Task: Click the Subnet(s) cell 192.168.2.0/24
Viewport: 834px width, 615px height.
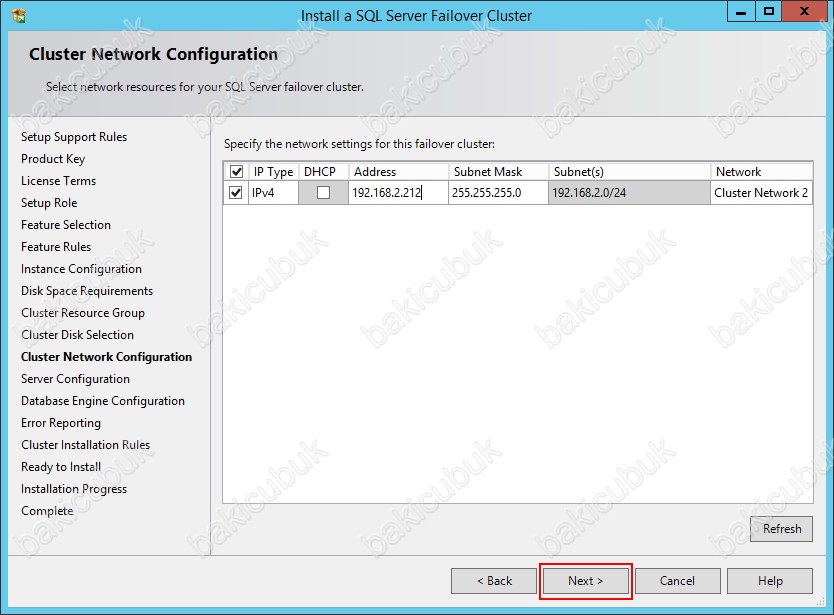Action: pyautogui.click(x=629, y=193)
